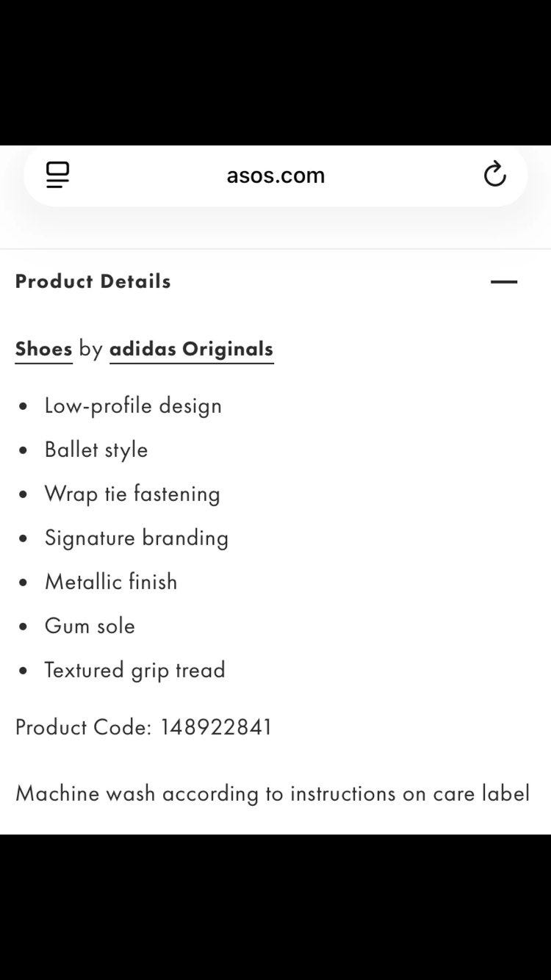Select the Metallic finish bullet text
The width and height of the screenshot is (551, 980).
[111, 582]
